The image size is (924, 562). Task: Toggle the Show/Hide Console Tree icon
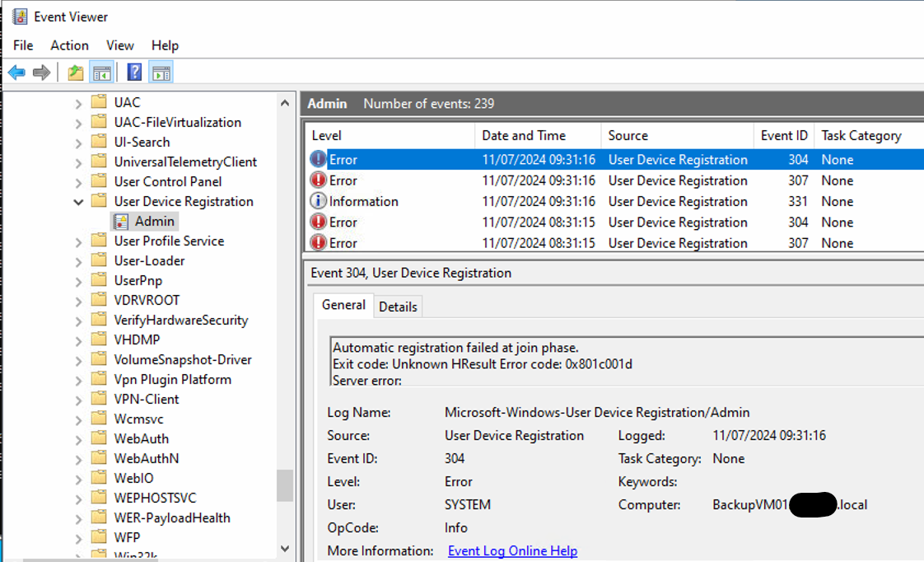(101, 73)
